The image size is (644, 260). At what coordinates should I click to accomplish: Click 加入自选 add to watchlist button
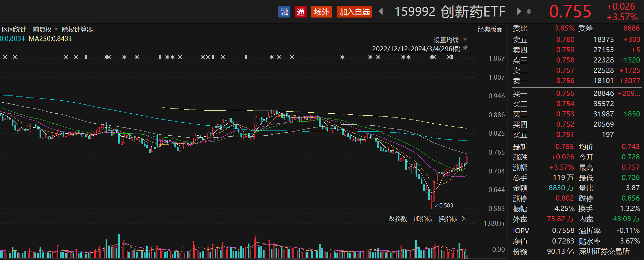(x=354, y=12)
